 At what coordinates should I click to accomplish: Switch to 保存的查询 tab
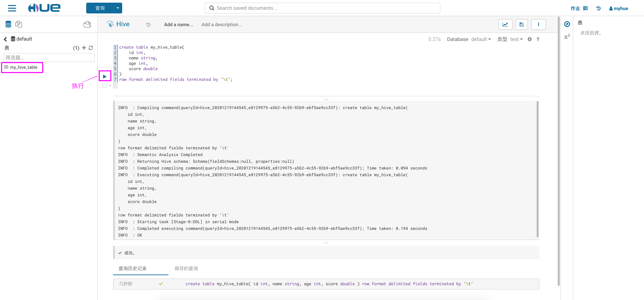[x=186, y=268]
